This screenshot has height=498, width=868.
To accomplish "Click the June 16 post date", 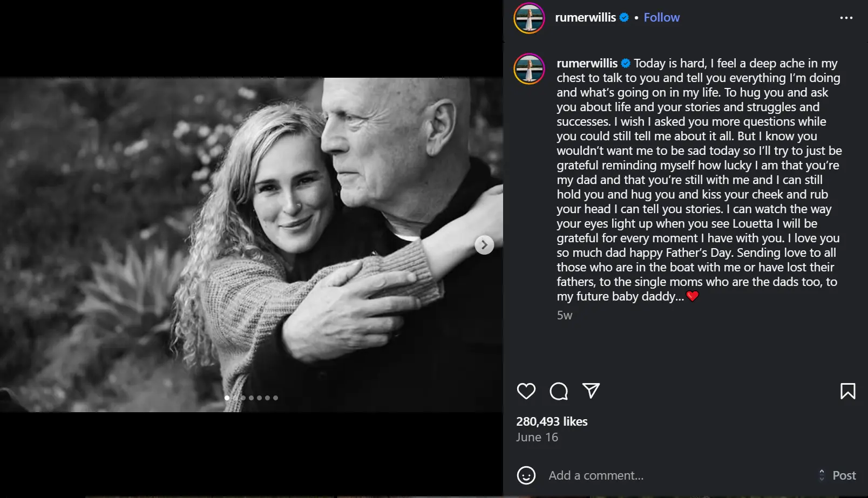I will point(537,437).
